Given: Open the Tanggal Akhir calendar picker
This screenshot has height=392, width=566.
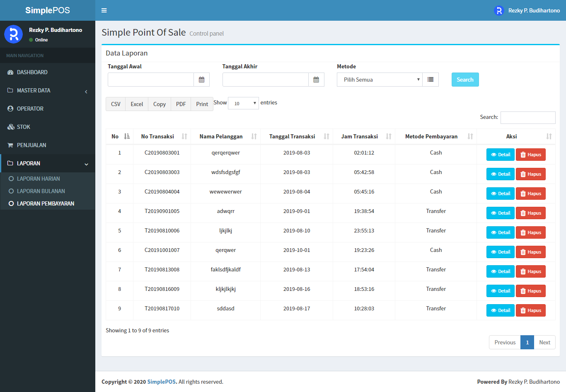Looking at the screenshot, I should pyautogui.click(x=316, y=79).
